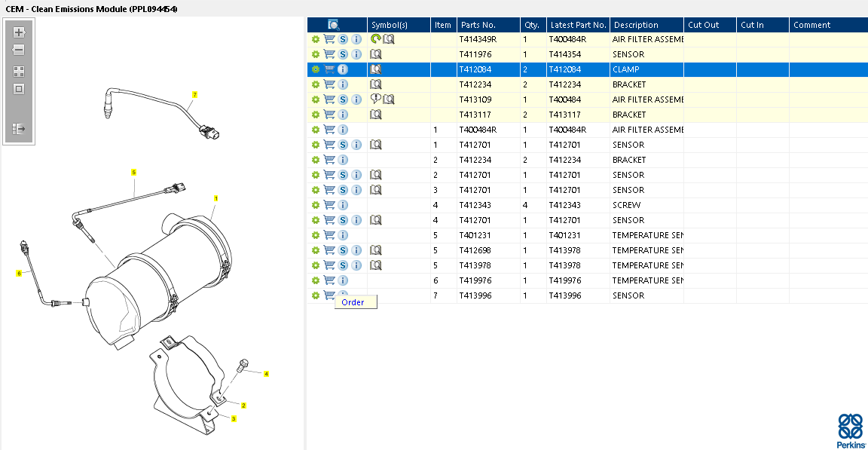Click the list export arrow icon
This screenshot has width=868, height=450.
point(19,129)
